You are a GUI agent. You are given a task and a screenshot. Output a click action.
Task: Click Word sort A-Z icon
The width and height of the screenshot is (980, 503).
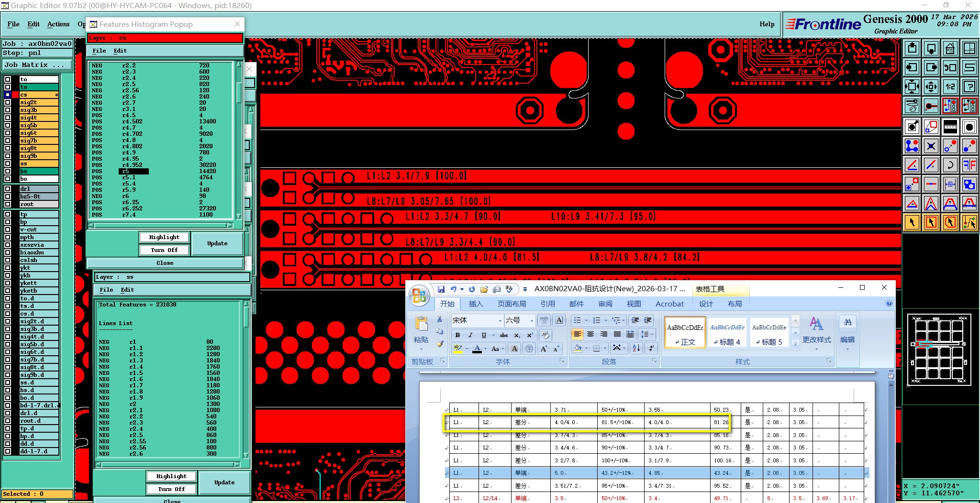pyautogui.click(x=636, y=348)
